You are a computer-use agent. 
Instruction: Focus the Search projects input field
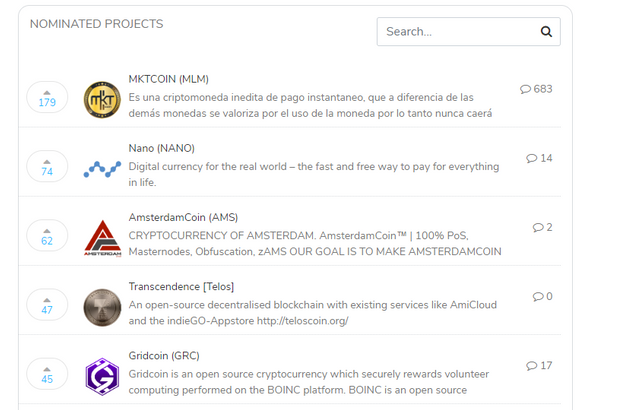(455, 32)
